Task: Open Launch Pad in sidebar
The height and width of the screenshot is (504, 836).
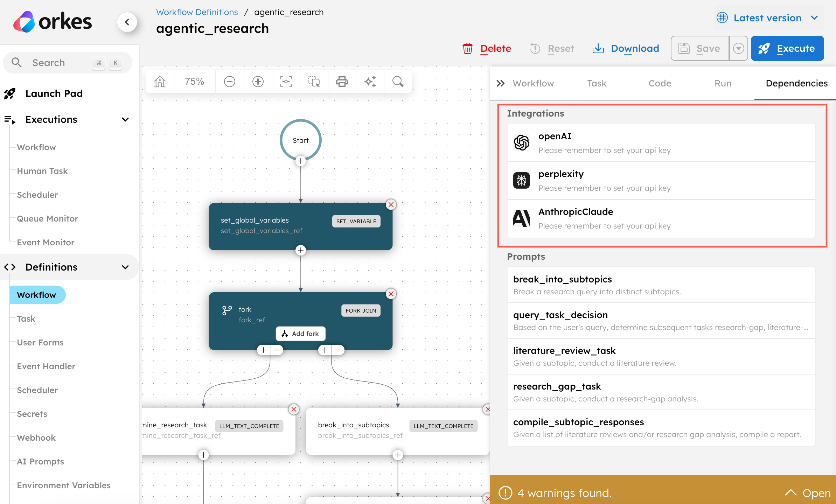Action: click(x=54, y=93)
